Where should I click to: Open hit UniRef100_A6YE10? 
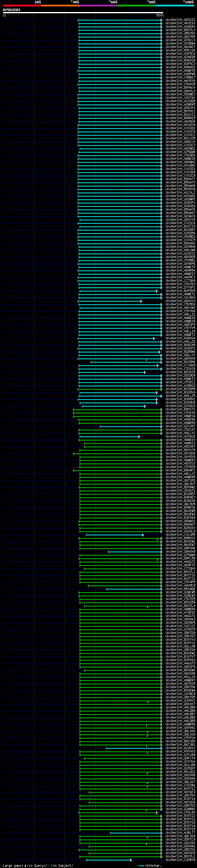pos(180,23)
